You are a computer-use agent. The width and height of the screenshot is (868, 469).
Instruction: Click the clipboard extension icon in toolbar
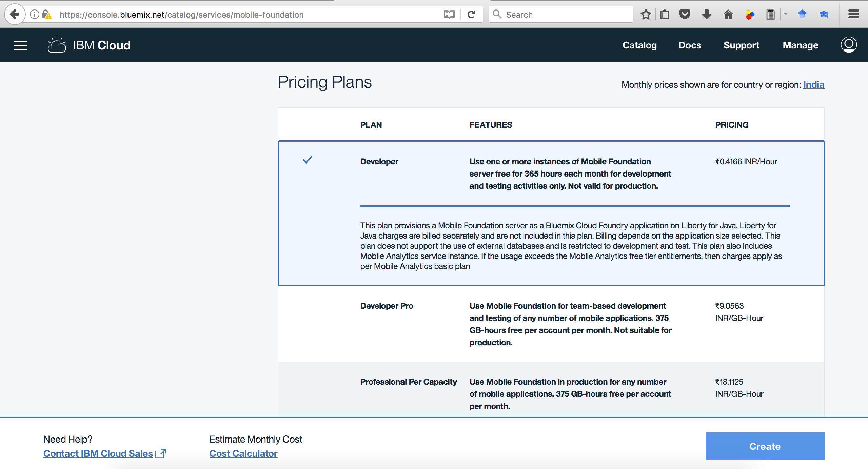pyautogui.click(x=770, y=15)
